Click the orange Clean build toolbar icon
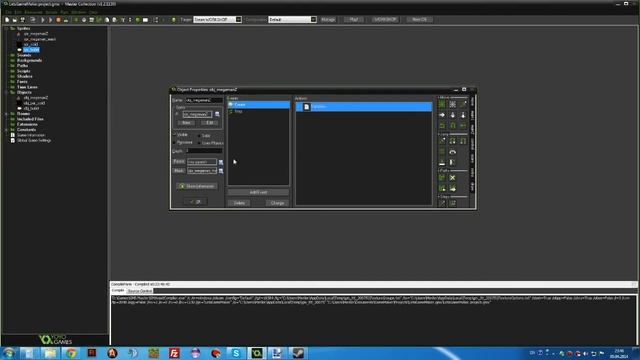640x360 pixels. (x=58, y=20)
